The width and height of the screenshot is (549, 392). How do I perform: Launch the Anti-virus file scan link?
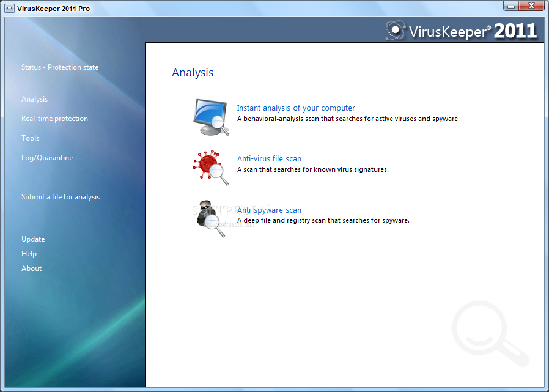[x=269, y=159]
